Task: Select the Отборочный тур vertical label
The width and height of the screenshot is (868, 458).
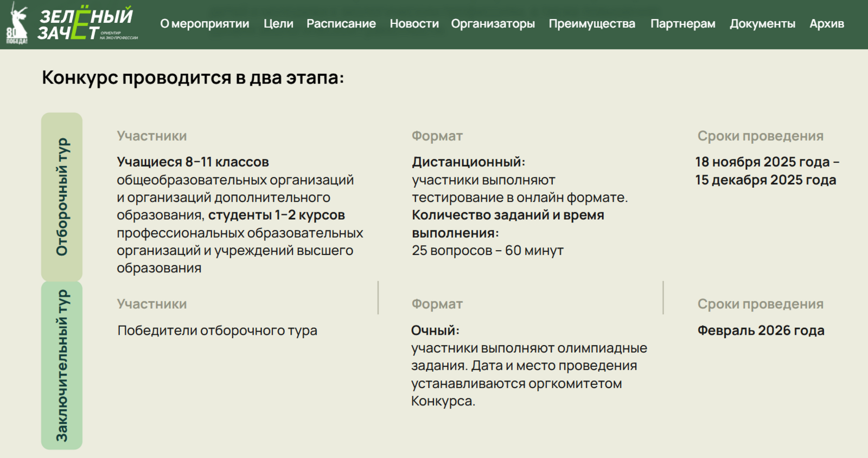Action: pos(62,196)
